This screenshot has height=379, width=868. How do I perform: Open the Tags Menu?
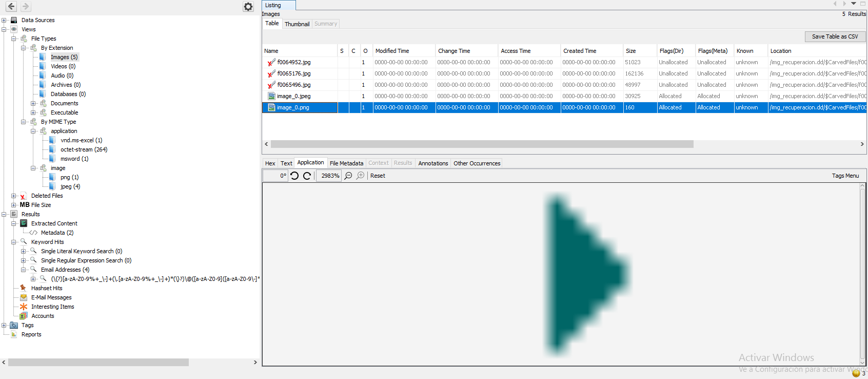[845, 176]
